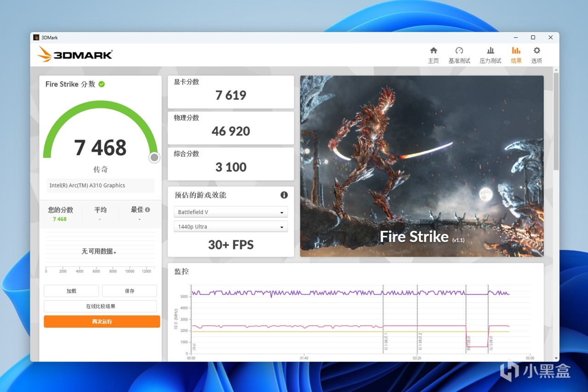Click the 加载 load button
The height and width of the screenshot is (392, 588).
(71, 291)
